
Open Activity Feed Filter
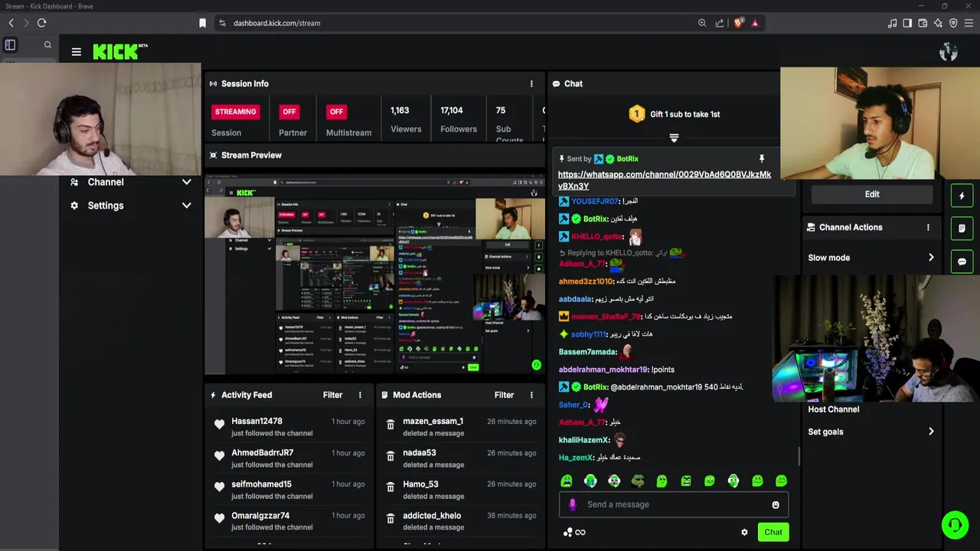[332, 395]
